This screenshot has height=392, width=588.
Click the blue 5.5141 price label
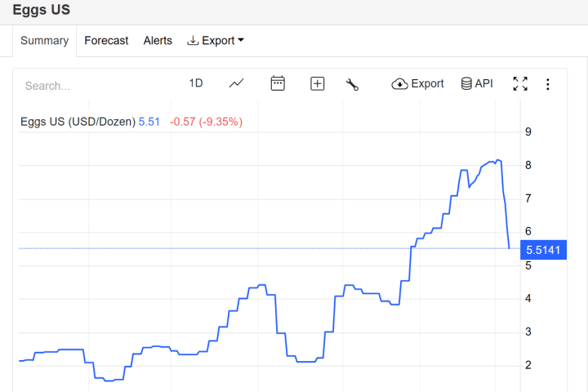pyautogui.click(x=543, y=250)
